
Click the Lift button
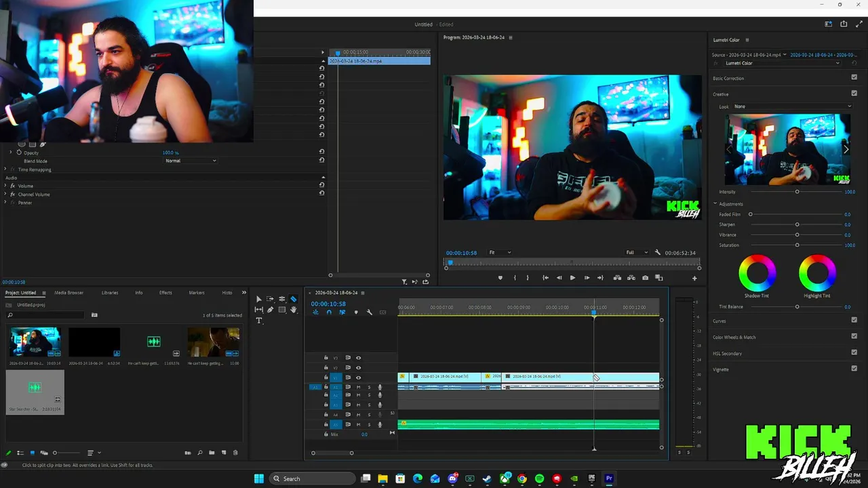pos(617,278)
